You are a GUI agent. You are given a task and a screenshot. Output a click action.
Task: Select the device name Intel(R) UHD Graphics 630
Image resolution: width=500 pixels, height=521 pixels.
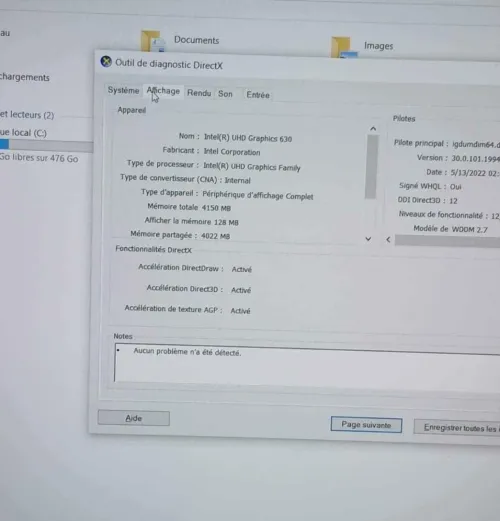248,138
